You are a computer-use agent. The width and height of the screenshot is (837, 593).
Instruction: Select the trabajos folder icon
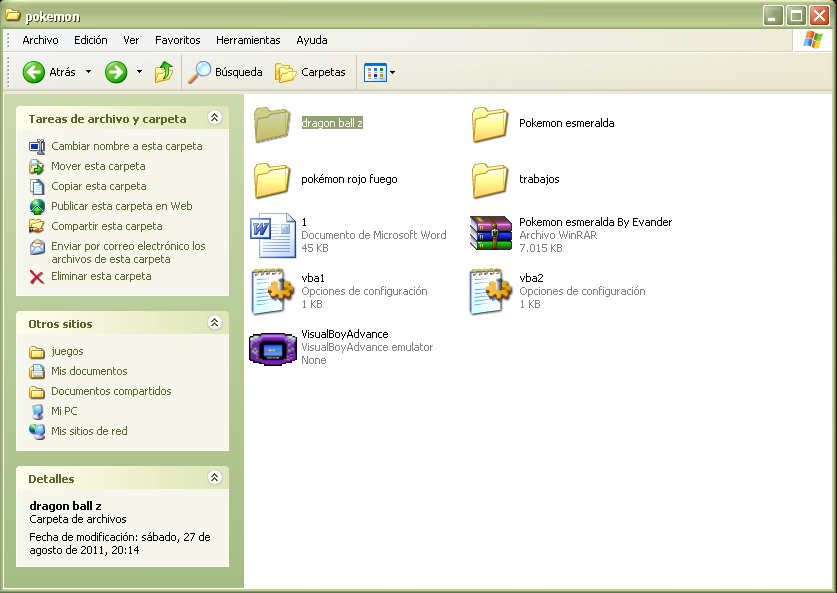(x=489, y=180)
